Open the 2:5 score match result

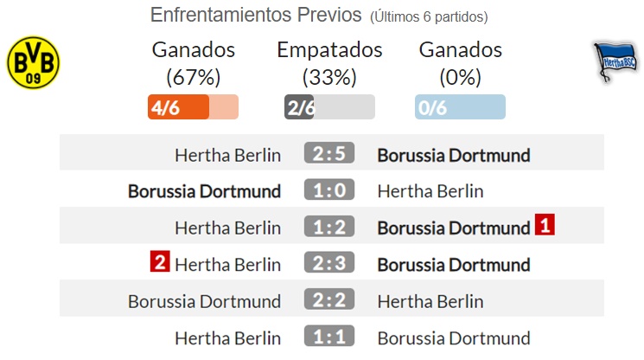329,153
